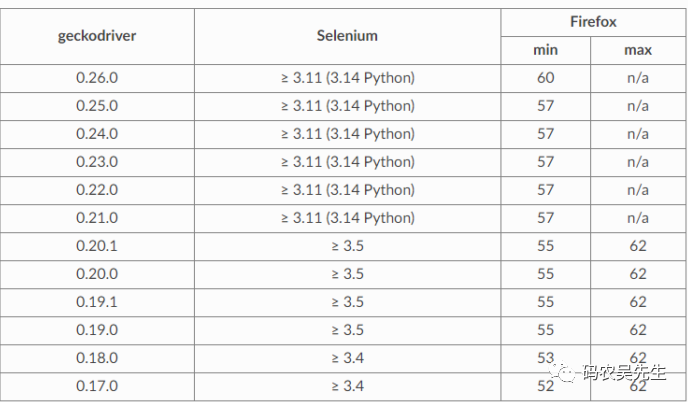This screenshot has width=688, height=402.
Task: Click the min column subheader
Action: (x=545, y=49)
